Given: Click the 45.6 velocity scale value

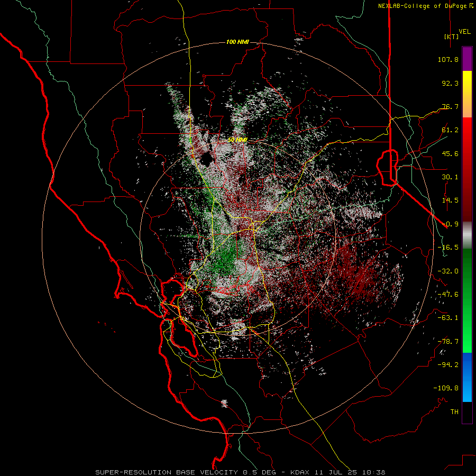Looking at the screenshot, I should click(450, 153).
